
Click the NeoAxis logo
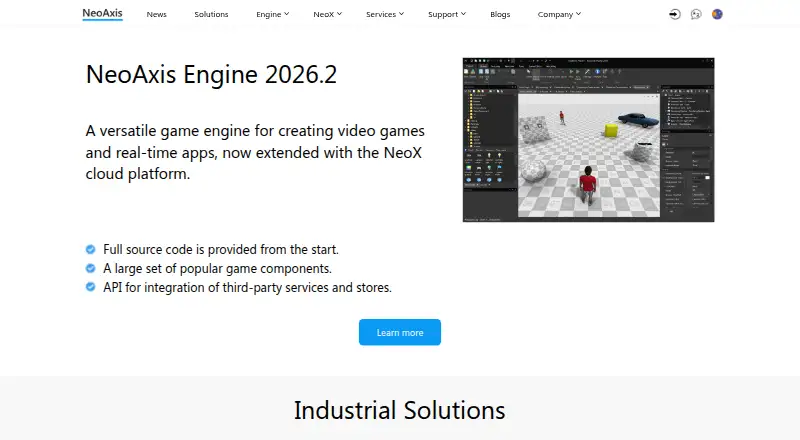pyautogui.click(x=103, y=14)
